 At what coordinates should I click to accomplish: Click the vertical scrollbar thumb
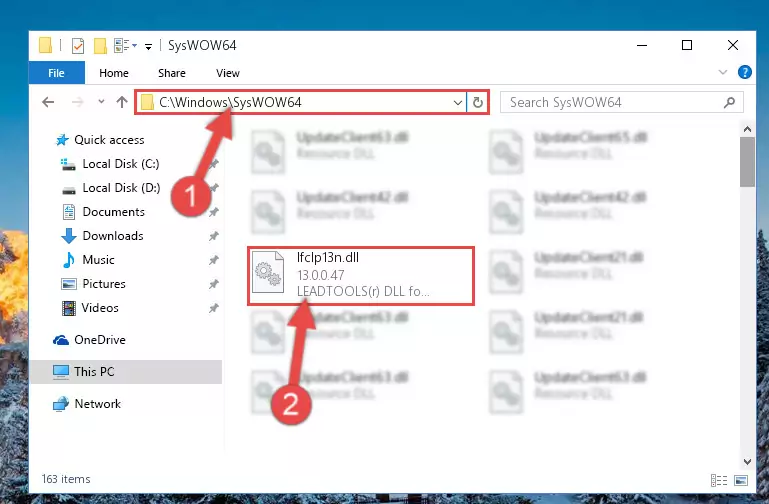click(x=747, y=162)
